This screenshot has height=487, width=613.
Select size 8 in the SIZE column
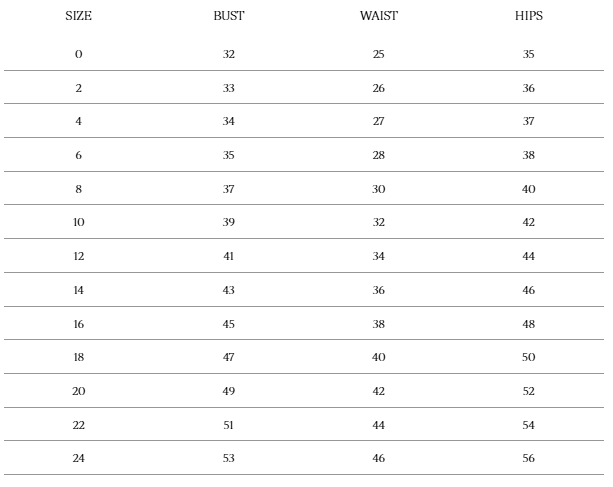point(78,189)
